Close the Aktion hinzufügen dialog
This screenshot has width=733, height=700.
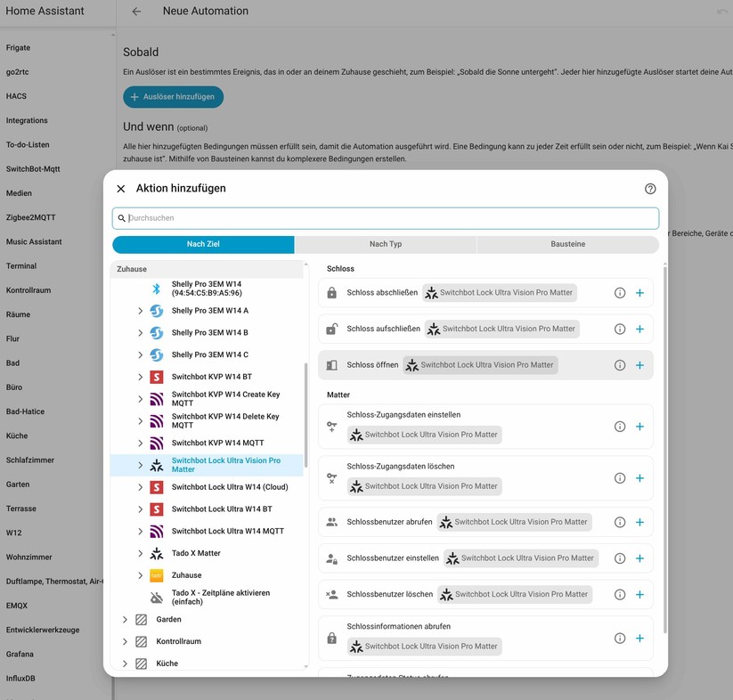coord(120,189)
